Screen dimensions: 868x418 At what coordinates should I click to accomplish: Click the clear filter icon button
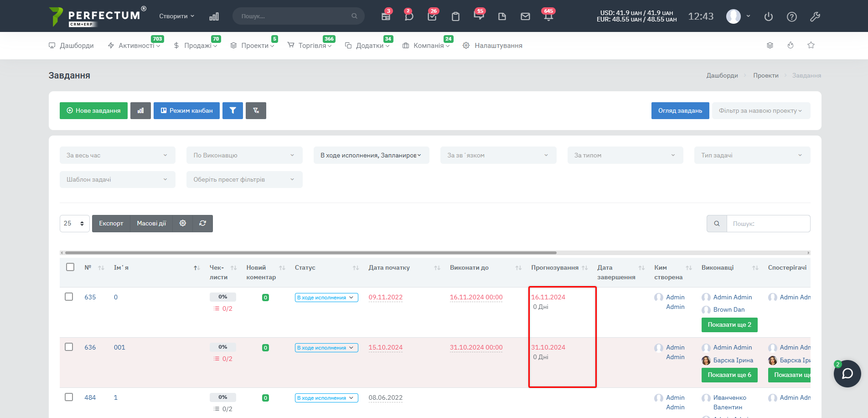(x=256, y=110)
